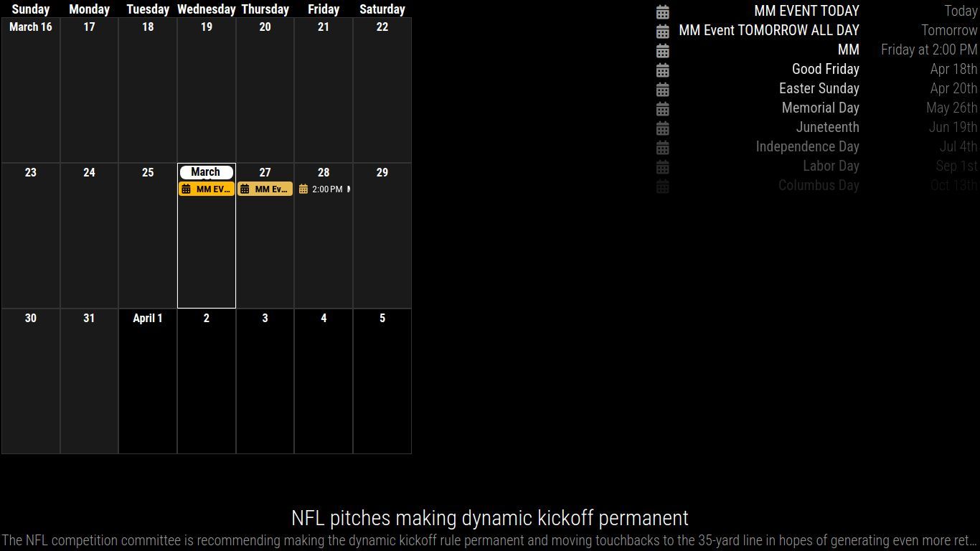Click calendar icon beside Good Friday
Image resolution: width=980 pixels, height=551 pixels.
(x=663, y=70)
